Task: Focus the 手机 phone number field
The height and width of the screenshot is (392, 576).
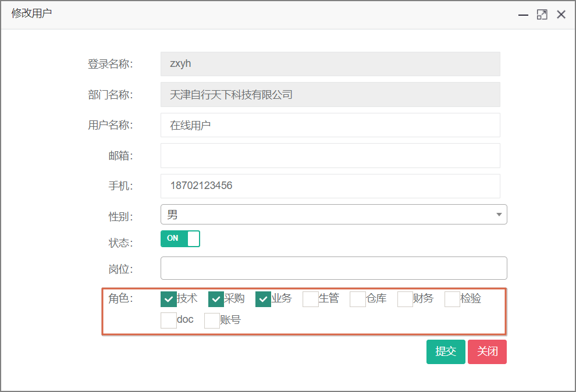Action: point(330,186)
